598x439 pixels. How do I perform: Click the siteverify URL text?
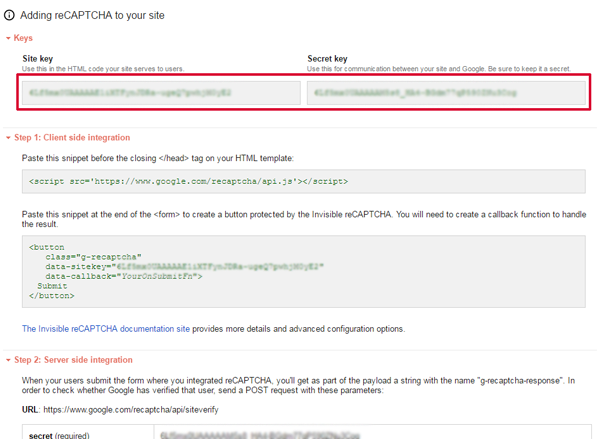click(131, 410)
